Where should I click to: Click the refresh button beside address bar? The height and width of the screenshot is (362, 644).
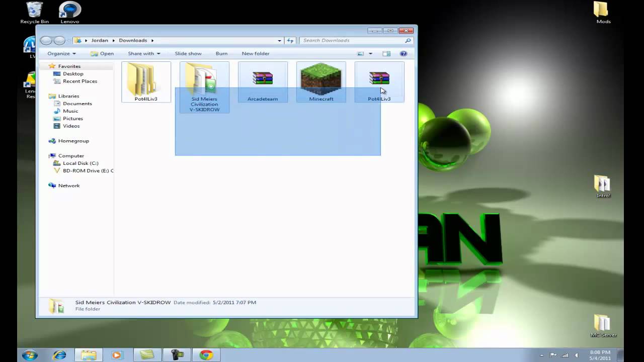pyautogui.click(x=290, y=40)
